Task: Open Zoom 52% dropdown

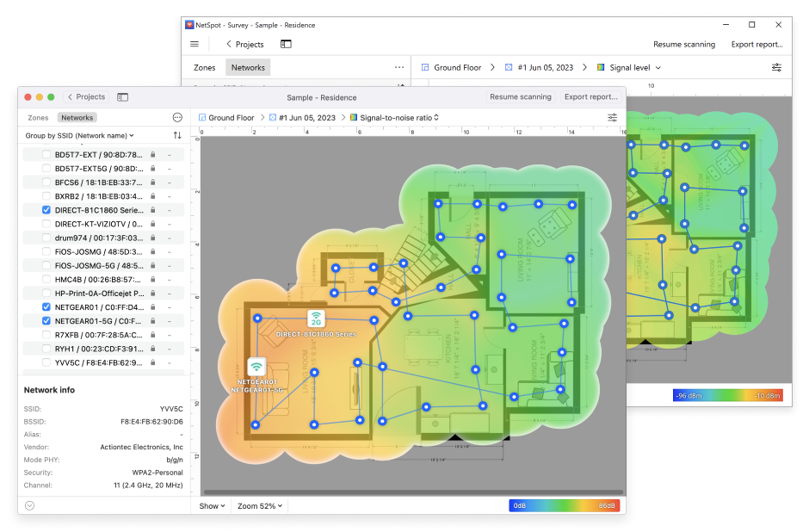Action: click(260, 506)
